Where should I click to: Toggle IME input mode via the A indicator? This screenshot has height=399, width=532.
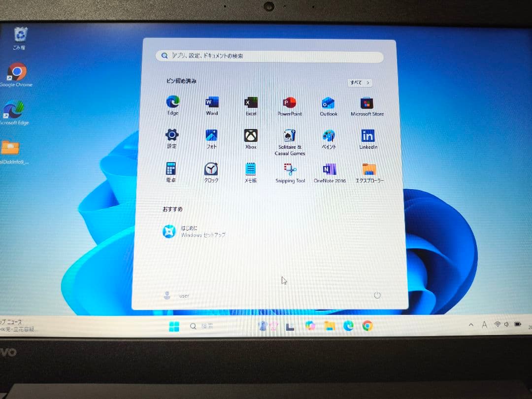[485, 325]
